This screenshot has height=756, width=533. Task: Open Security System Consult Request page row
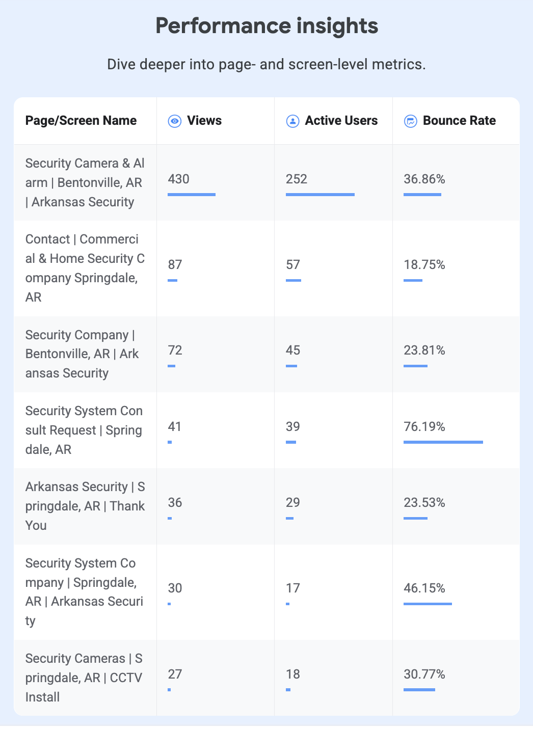point(266,430)
